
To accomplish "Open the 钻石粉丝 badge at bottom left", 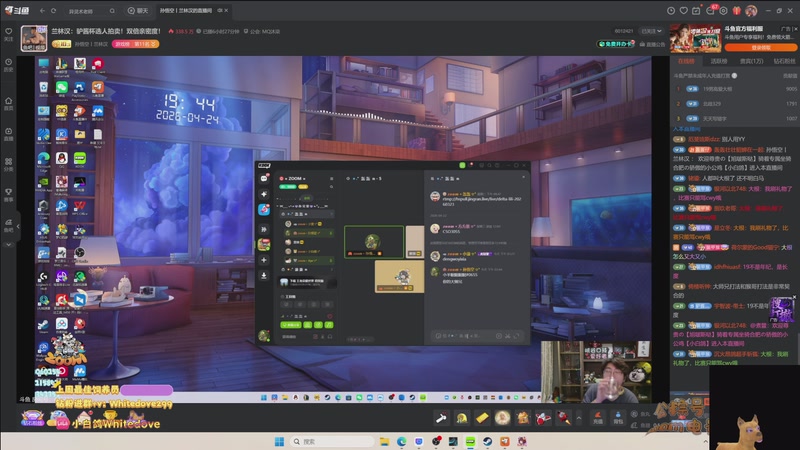I will coord(32,418).
